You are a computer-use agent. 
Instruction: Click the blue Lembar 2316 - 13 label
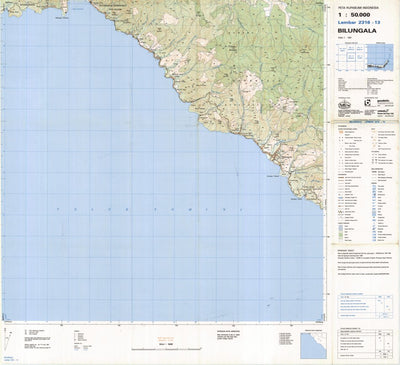359,22
